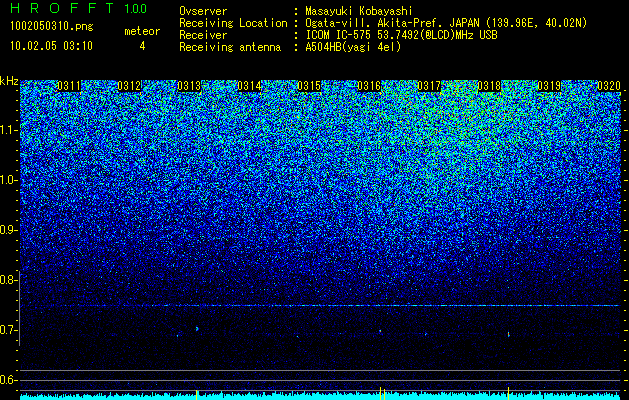Click the 0319 time marker
This screenshot has width=629, height=400.
click(x=549, y=86)
